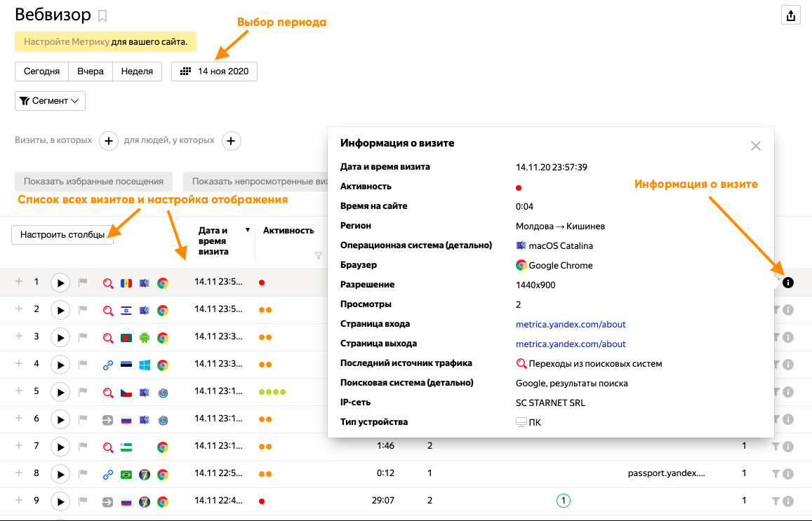The image size is (812, 521).
Task: Click the filter funnel under Активность column
Action: tap(319, 255)
